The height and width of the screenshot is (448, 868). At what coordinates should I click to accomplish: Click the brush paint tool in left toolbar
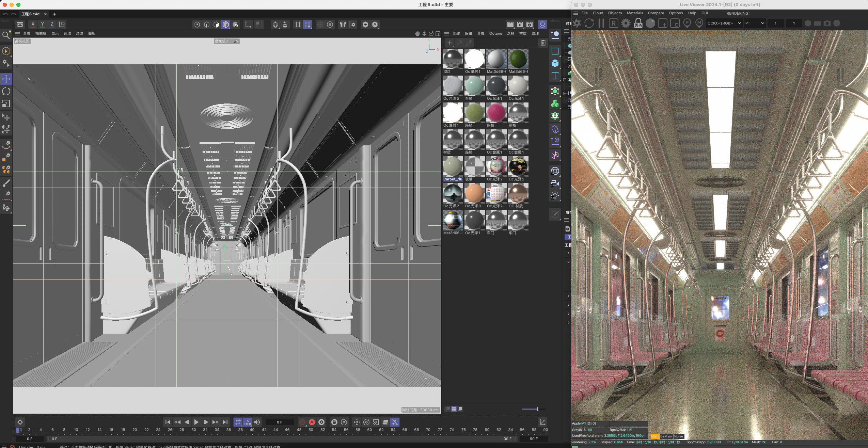pos(6,183)
